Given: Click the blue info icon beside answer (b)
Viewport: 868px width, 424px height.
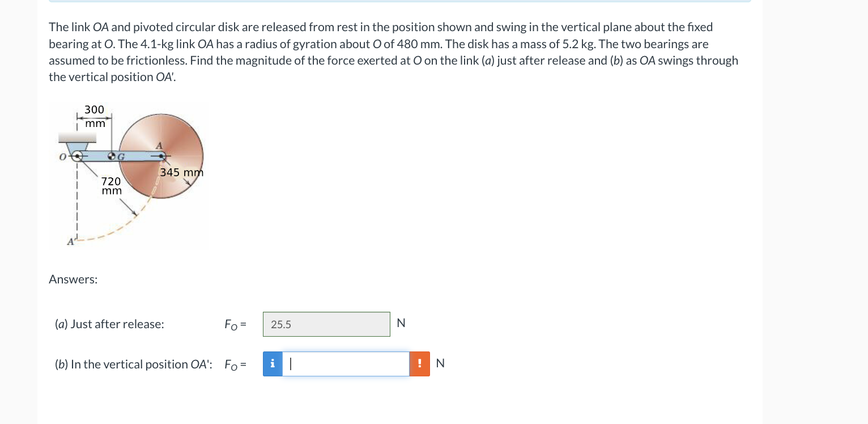Looking at the screenshot, I should point(272,363).
